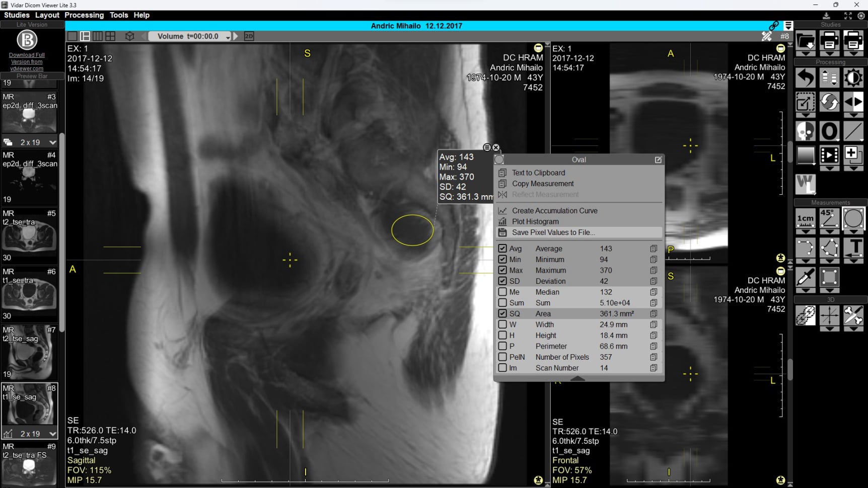868x488 pixels.
Task: Select the ruler distance measurement tool
Action: point(805,218)
